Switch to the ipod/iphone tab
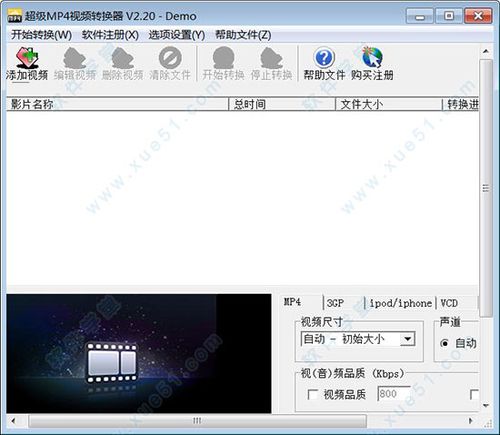 [x=400, y=303]
